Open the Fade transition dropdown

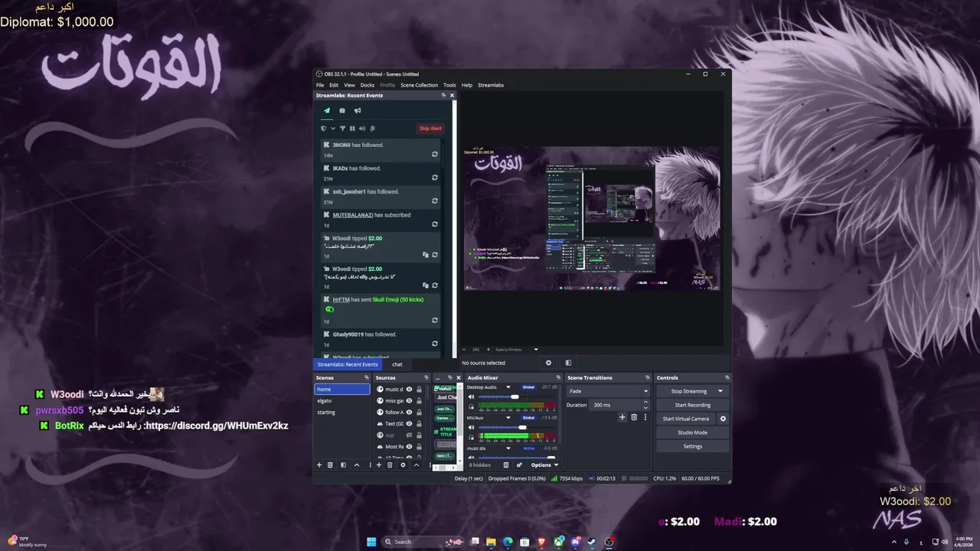[608, 391]
